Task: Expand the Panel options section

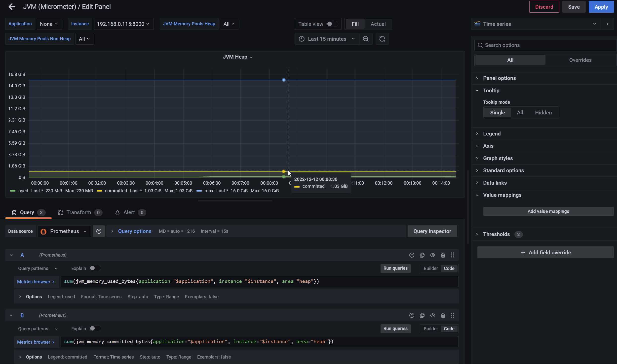Action: tap(499, 78)
